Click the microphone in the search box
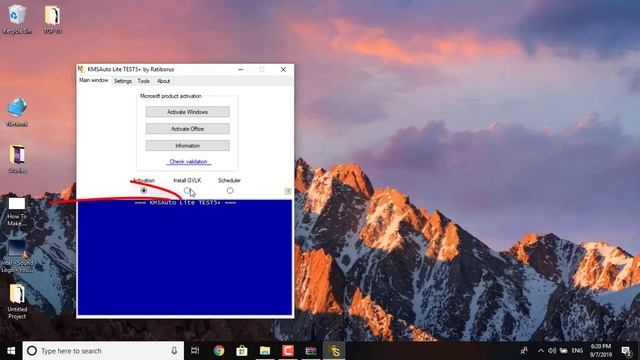640x360 pixels. [174, 351]
